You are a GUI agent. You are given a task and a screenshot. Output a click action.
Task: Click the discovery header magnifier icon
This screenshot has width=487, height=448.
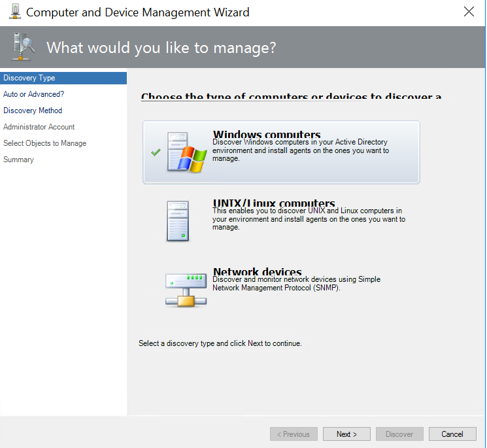point(23,47)
